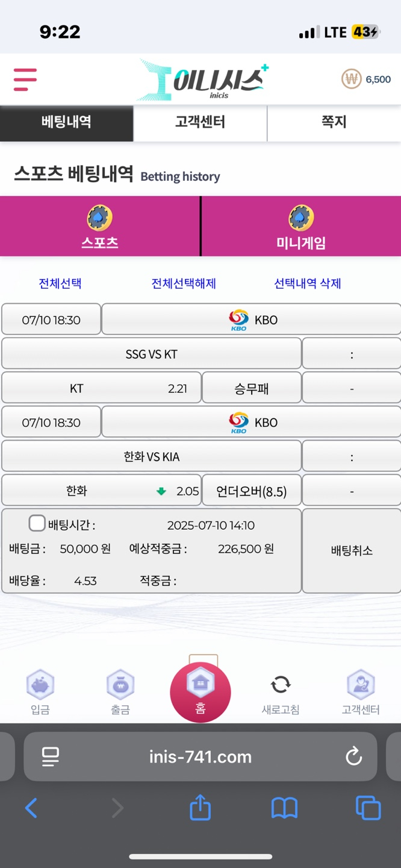Switch to the 스포츠 betting tab
The image size is (401, 868).
pyautogui.click(x=100, y=226)
